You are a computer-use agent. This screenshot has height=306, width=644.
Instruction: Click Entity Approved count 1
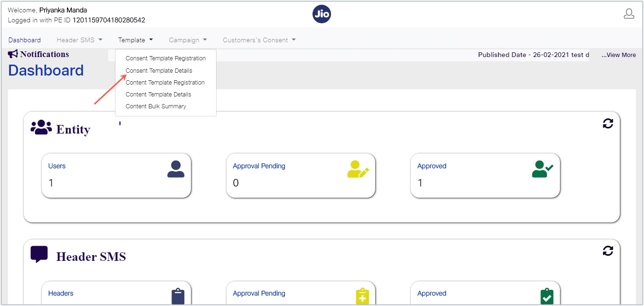(x=420, y=183)
